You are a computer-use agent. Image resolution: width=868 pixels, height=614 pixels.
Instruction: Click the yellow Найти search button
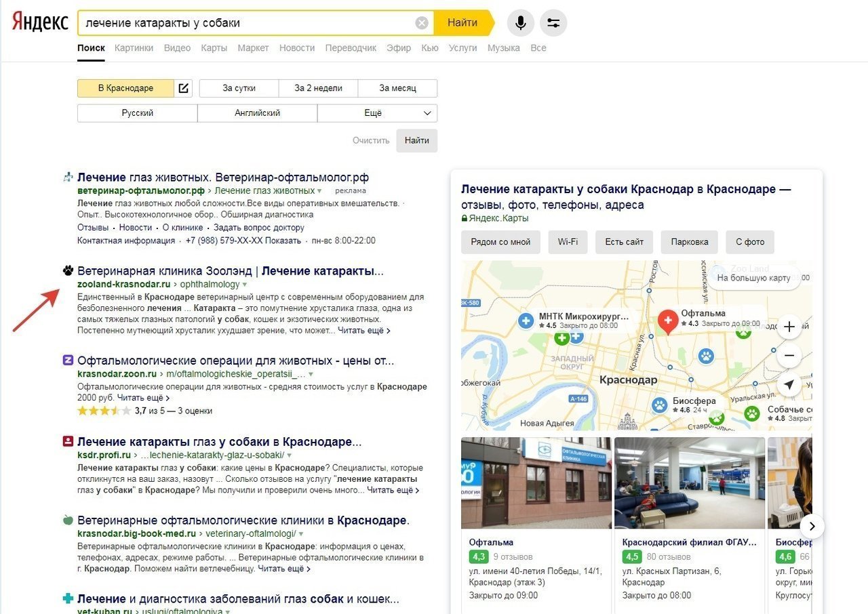tap(464, 23)
